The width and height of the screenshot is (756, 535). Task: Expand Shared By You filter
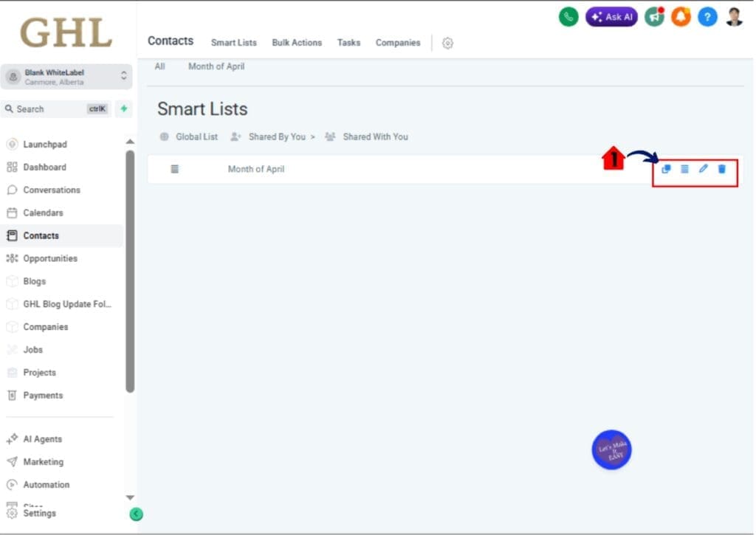tap(273, 137)
